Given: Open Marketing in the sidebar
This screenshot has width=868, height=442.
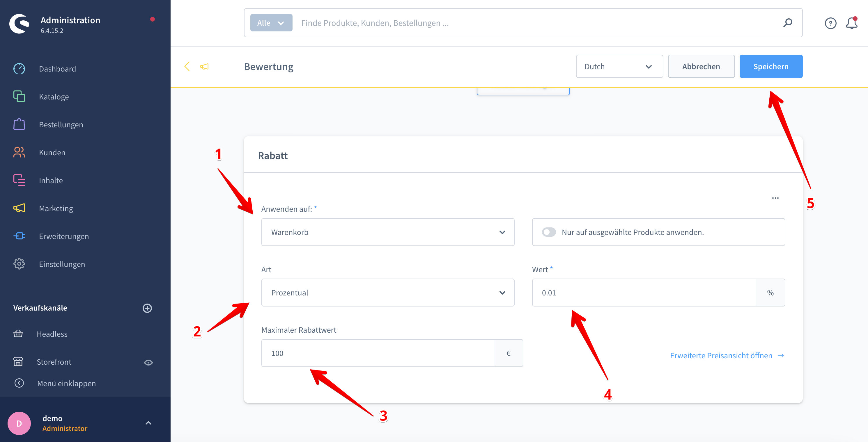Looking at the screenshot, I should 56,208.
